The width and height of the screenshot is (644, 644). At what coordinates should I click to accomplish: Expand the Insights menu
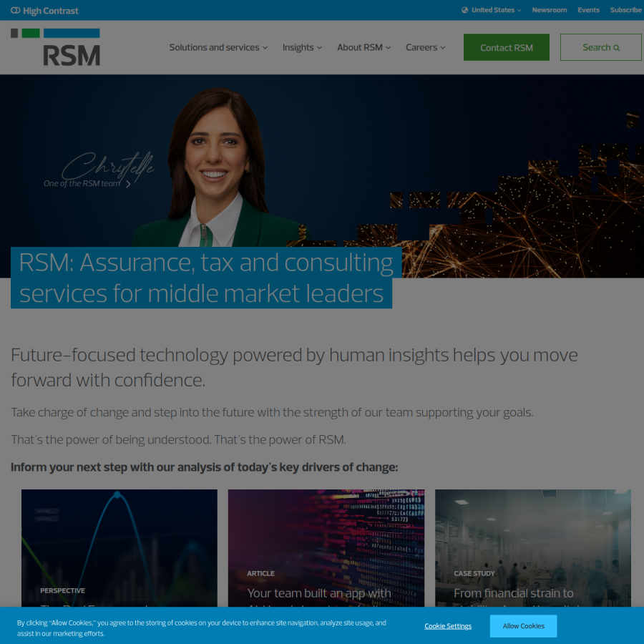[x=302, y=47]
